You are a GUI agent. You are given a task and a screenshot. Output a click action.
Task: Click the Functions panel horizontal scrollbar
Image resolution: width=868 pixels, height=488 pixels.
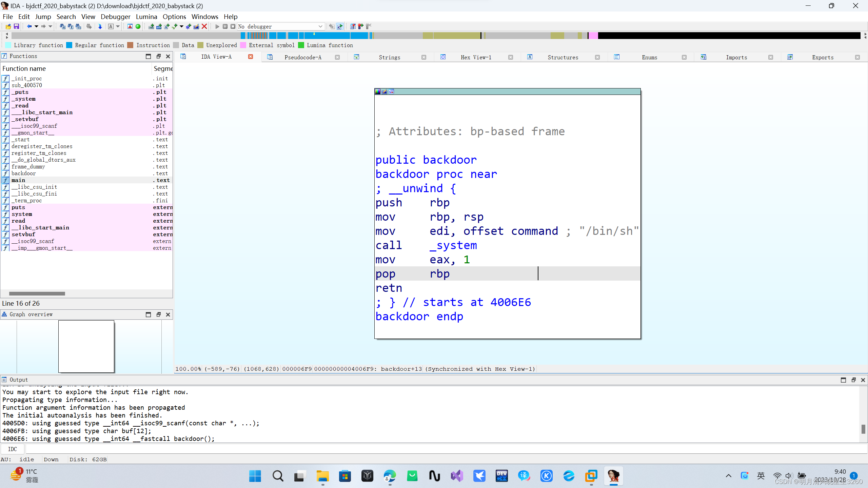[37, 293]
